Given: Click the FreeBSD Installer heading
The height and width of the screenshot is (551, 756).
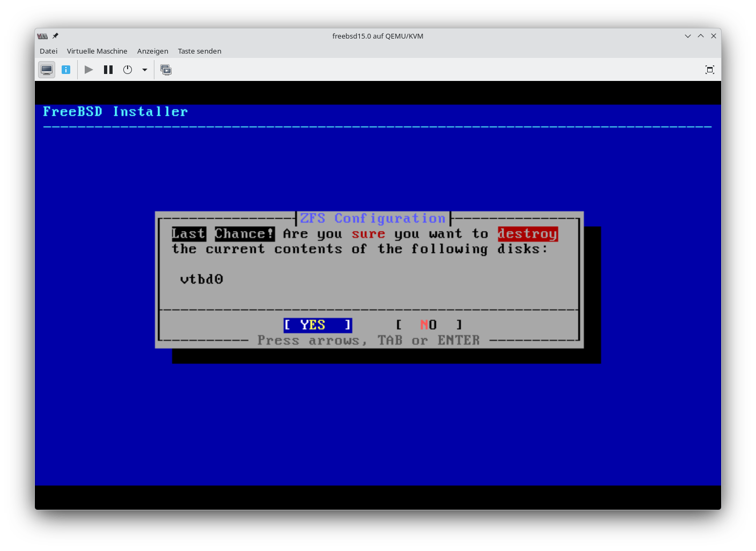Looking at the screenshot, I should (x=115, y=111).
